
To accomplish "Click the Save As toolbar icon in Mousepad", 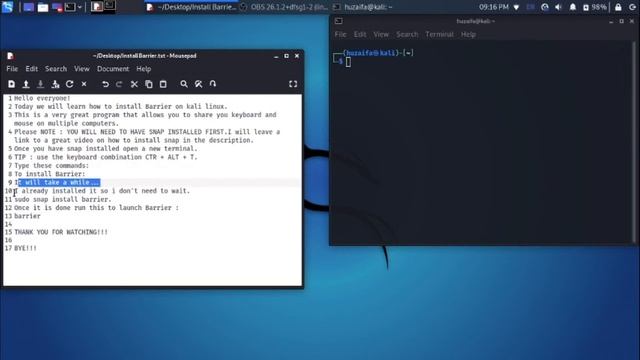I will (55, 84).
